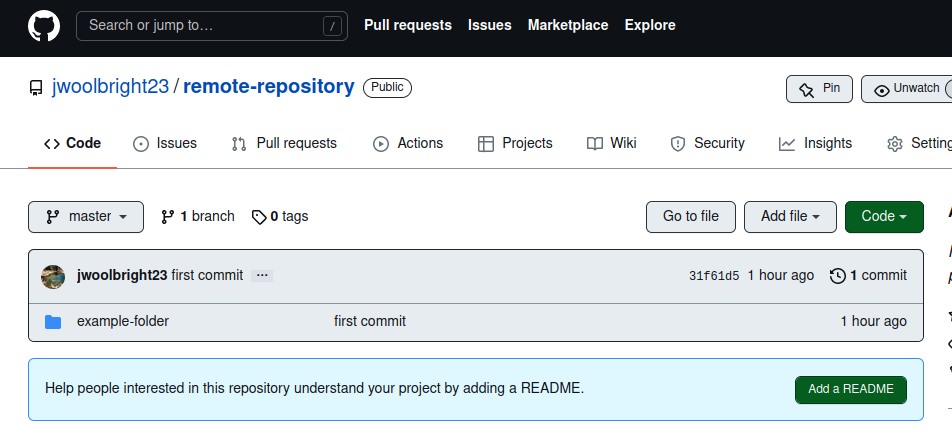The height and width of the screenshot is (436, 952).
Task: Open commit hash 31f61d5 link
Action: (x=714, y=276)
